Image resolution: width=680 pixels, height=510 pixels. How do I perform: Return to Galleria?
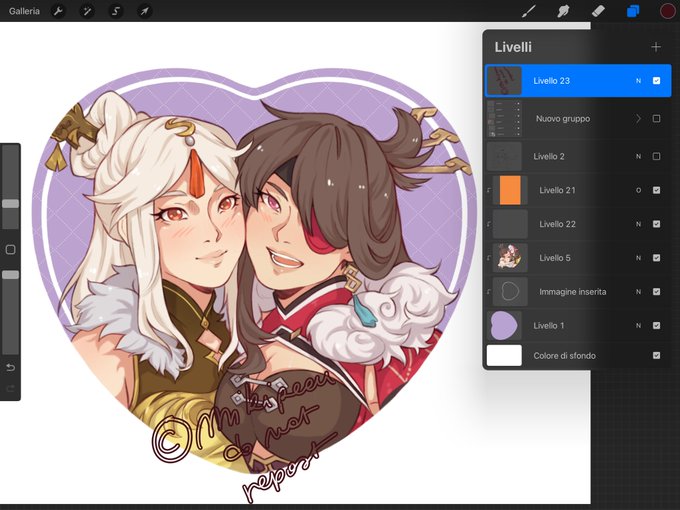(24, 11)
